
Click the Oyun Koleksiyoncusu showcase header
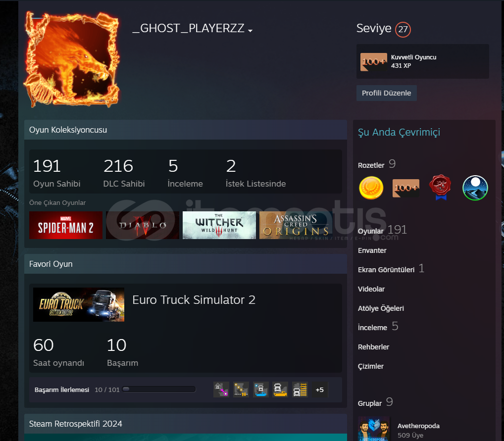point(186,130)
